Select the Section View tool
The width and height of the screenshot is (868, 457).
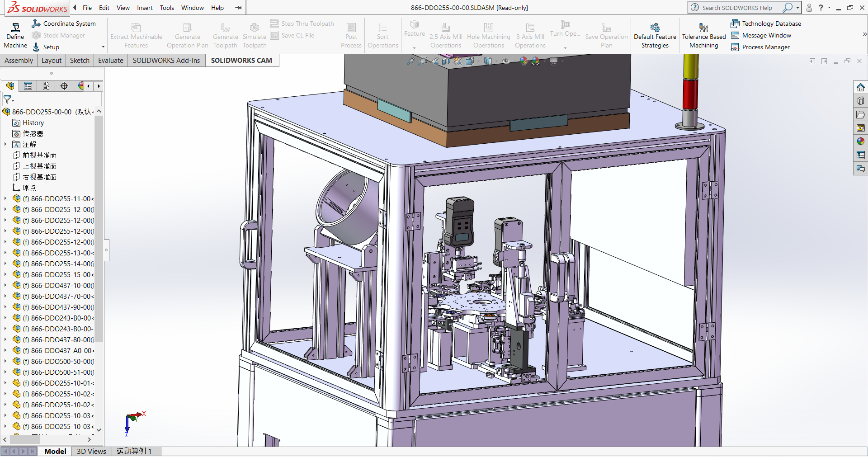point(446,61)
